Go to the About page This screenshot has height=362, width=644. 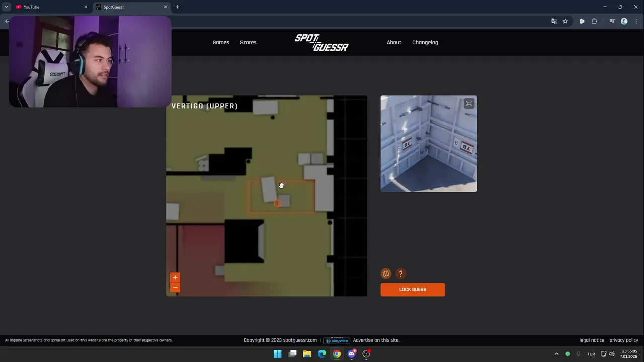(394, 42)
